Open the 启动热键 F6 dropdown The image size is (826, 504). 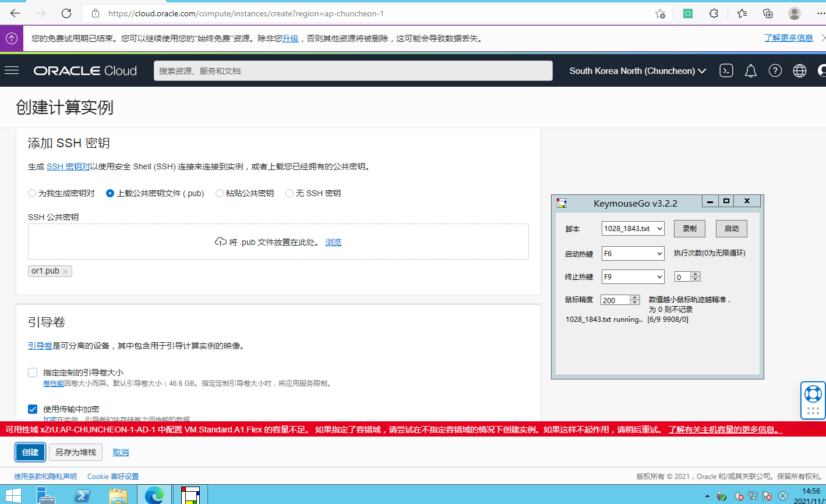click(x=633, y=253)
